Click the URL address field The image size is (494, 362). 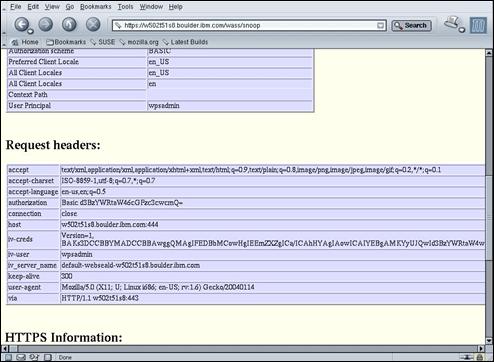coord(250,25)
